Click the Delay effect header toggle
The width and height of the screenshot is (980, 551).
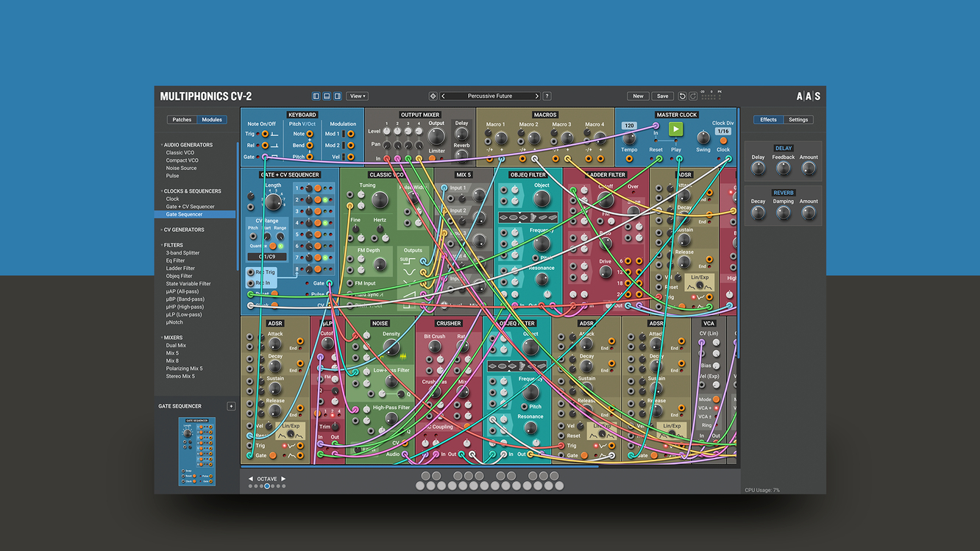click(x=784, y=148)
